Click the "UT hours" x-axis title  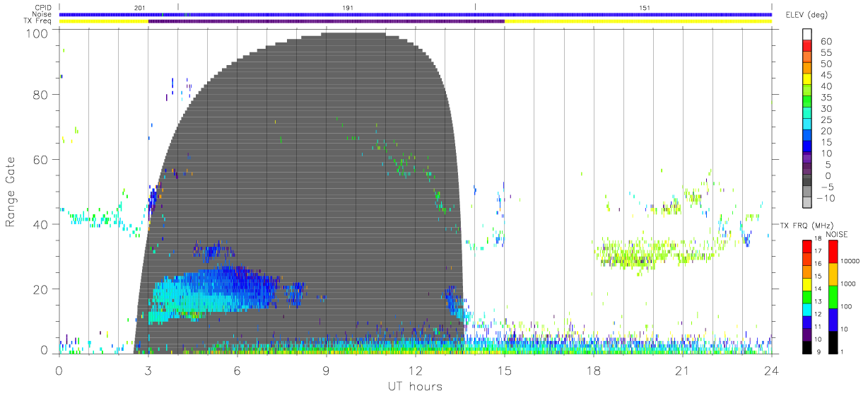point(414,387)
